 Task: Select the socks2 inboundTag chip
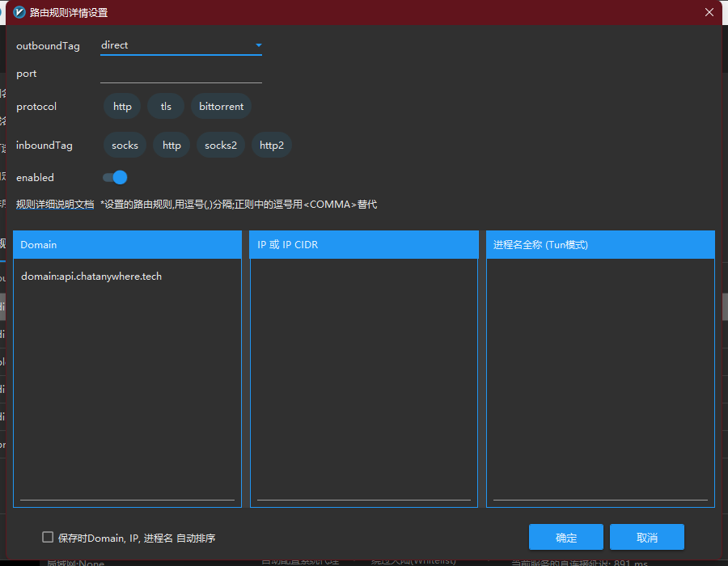(x=221, y=146)
